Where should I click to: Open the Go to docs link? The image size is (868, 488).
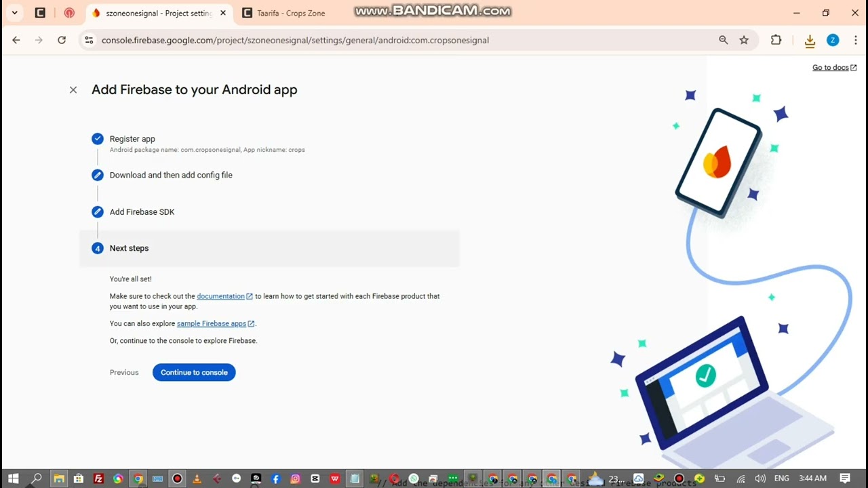[x=834, y=67]
